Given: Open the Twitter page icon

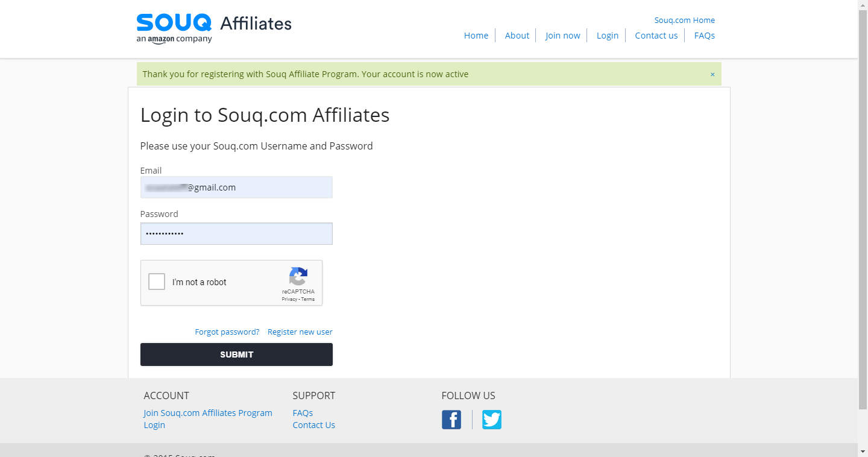Looking at the screenshot, I should click(492, 420).
